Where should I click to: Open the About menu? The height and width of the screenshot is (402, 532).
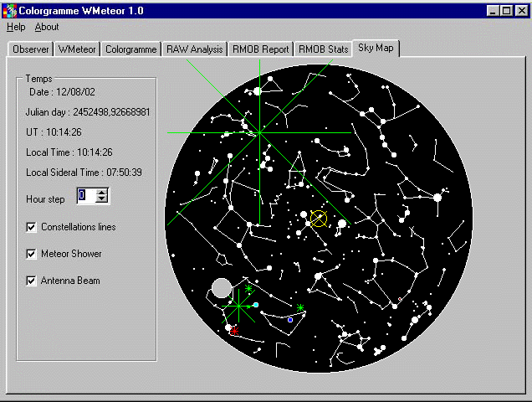(x=47, y=27)
